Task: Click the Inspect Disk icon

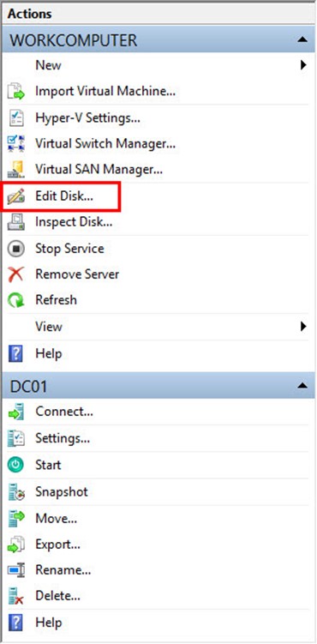Action: tap(16, 223)
